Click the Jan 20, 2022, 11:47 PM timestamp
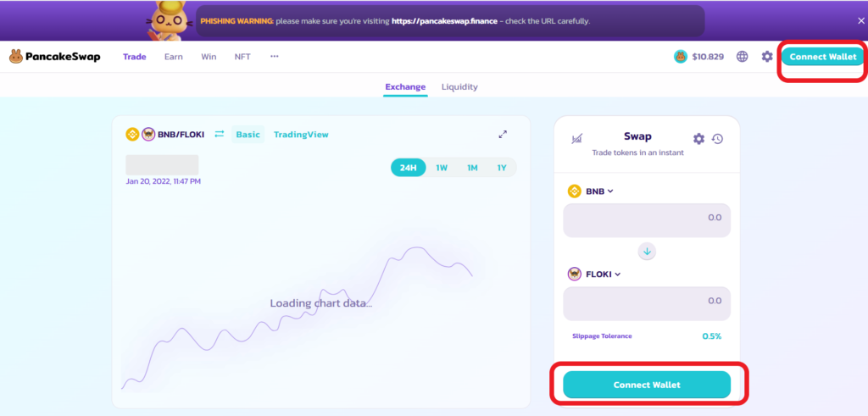This screenshot has height=416, width=868. 164,181
